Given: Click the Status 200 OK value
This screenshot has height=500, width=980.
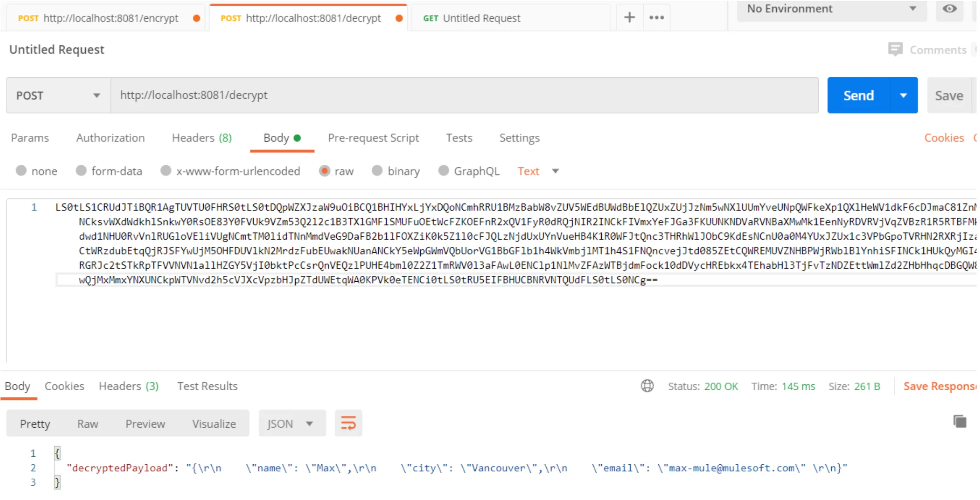Looking at the screenshot, I should [x=721, y=386].
